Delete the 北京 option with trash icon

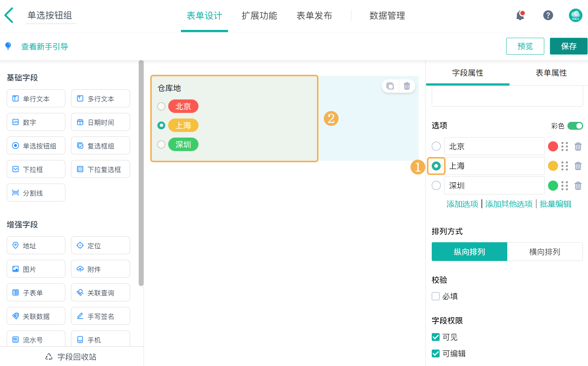pyautogui.click(x=578, y=147)
